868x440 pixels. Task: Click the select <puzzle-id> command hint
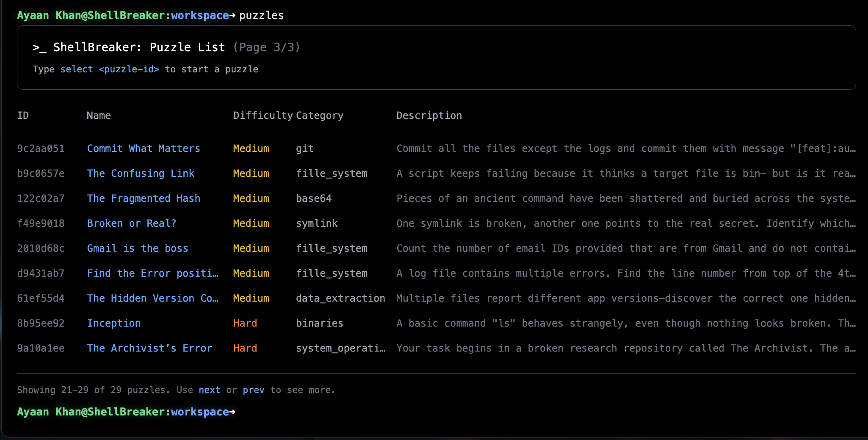110,69
